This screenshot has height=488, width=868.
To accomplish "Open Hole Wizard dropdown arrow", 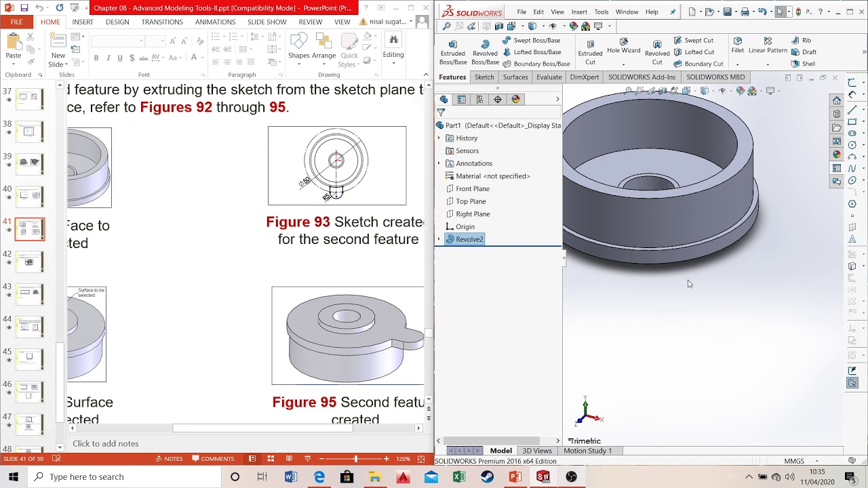I will click(x=623, y=65).
